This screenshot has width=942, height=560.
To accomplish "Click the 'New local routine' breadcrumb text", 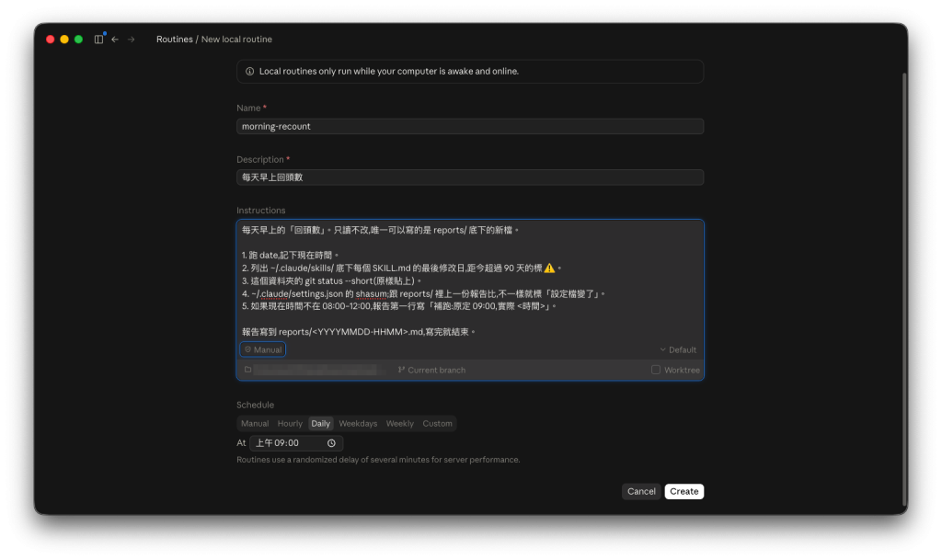I will point(236,39).
